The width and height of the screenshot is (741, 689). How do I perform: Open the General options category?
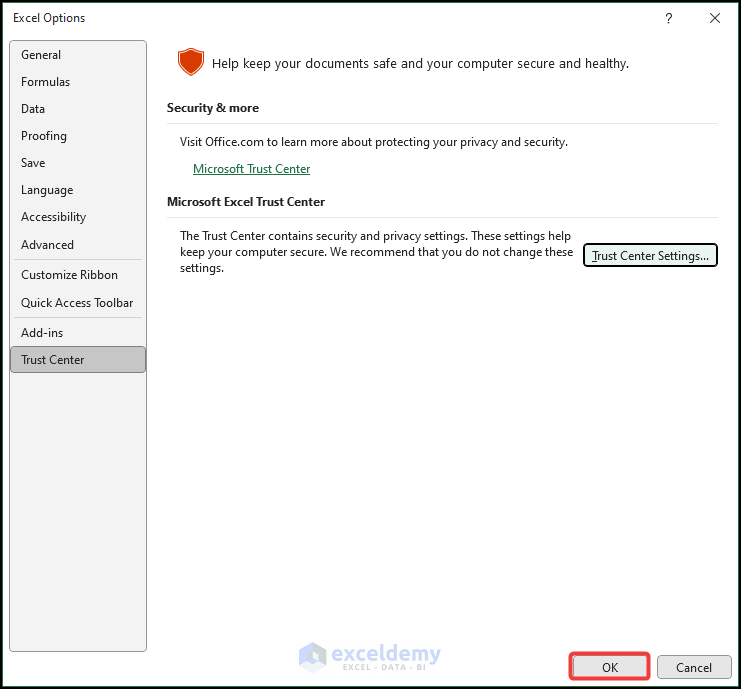78,55
